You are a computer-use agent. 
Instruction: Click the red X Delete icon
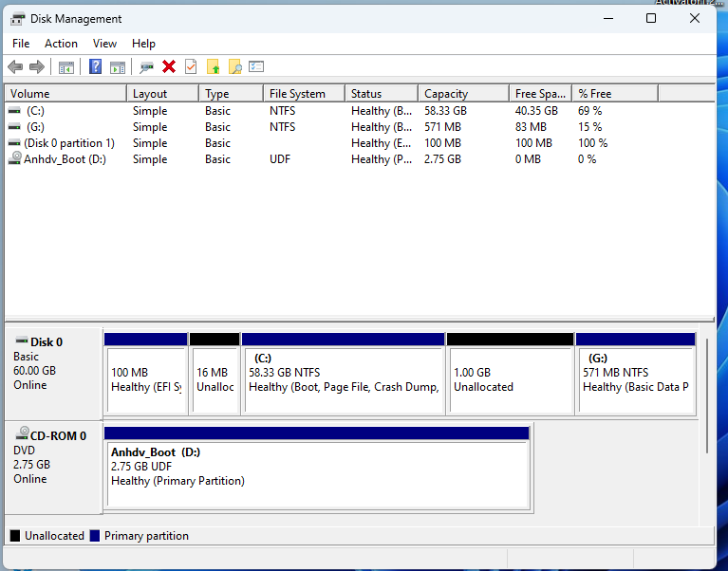tap(169, 66)
